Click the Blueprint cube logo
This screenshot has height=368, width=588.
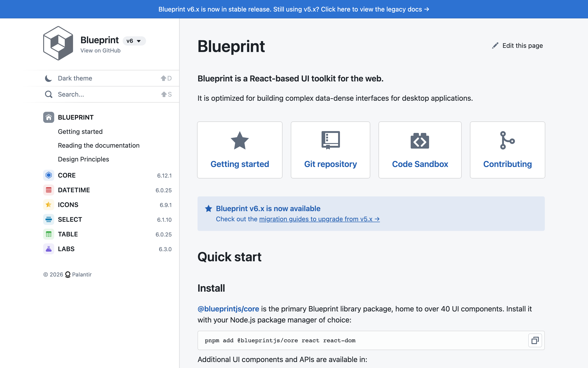(x=58, y=43)
